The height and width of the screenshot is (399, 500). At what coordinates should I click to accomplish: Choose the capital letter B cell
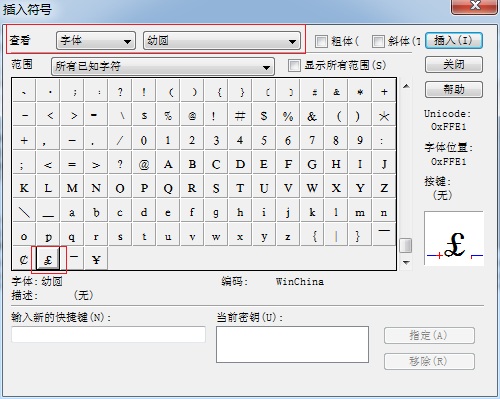[192, 164]
